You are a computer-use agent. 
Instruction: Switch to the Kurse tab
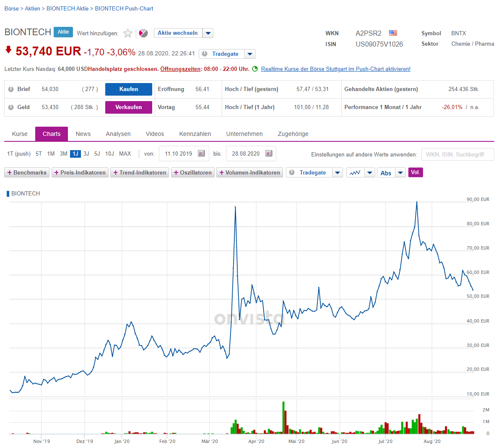20,134
